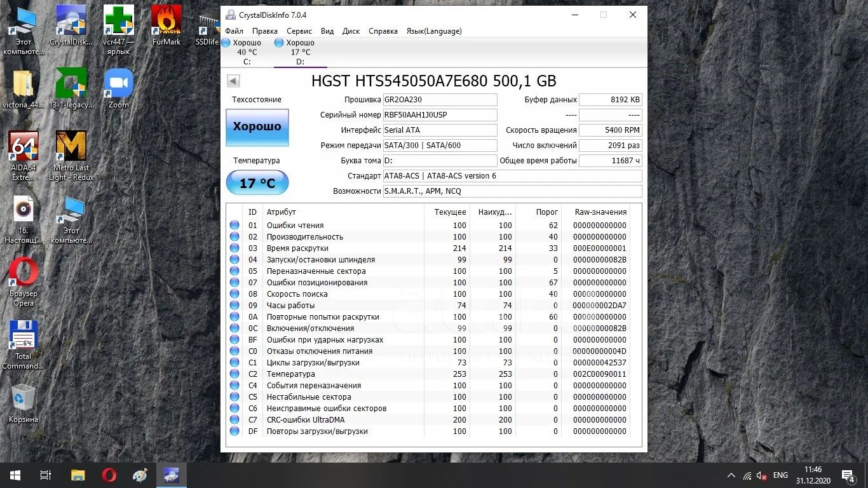
Task: Click the muted volume tray icon
Action: click(761, 475)
